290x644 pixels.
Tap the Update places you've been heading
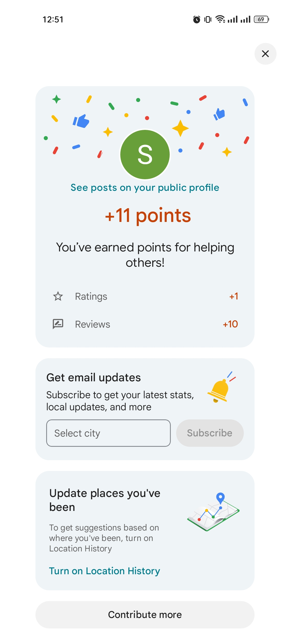tap(105, 500)
